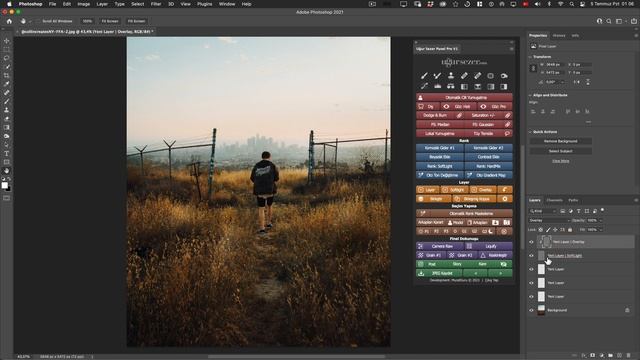Viewport: 640px width, 360px height.
Task: Select the Healing Brush tool
Action: click(7, 93)
